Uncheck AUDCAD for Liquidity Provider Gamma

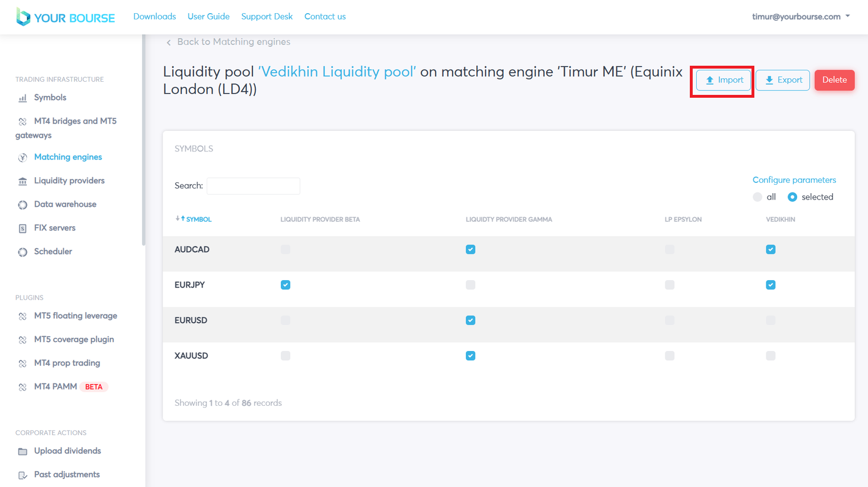[471, 250]
